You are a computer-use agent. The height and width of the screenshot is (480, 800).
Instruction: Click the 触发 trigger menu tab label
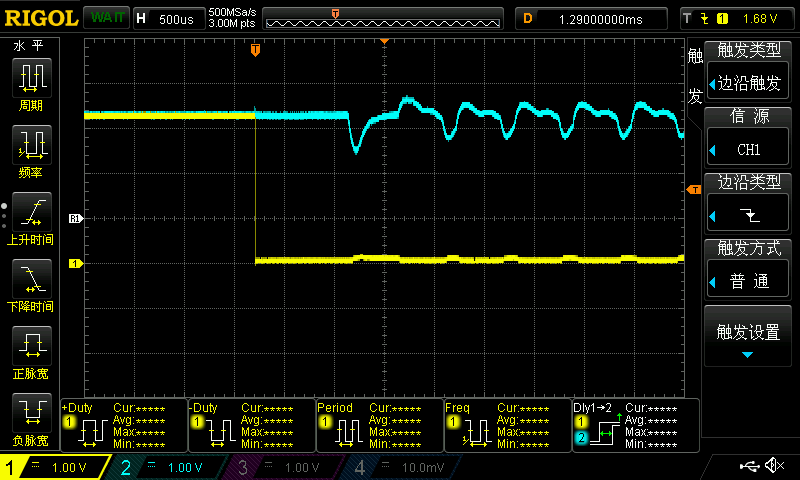[x=695, y=75]
